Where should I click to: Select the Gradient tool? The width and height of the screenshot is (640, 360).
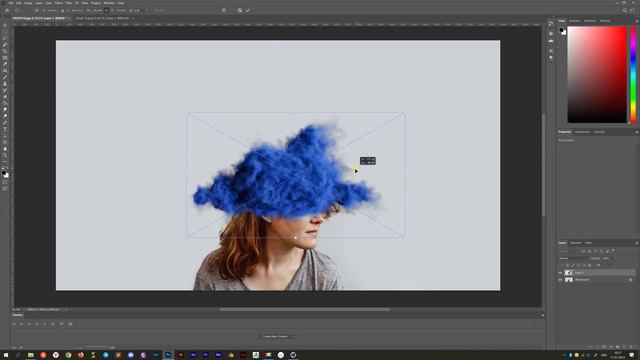[5, 103]
